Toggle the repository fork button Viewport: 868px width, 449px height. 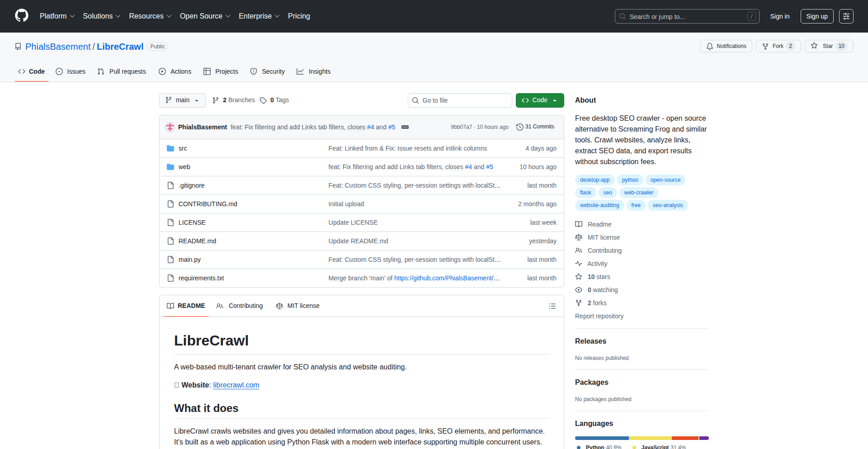coord(774,46)
